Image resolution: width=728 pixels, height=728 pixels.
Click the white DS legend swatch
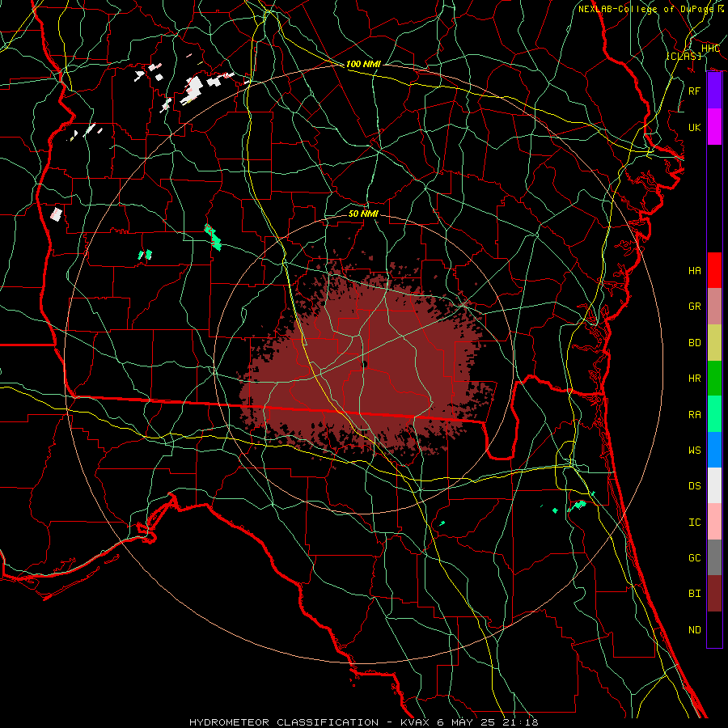coord(714,485)
